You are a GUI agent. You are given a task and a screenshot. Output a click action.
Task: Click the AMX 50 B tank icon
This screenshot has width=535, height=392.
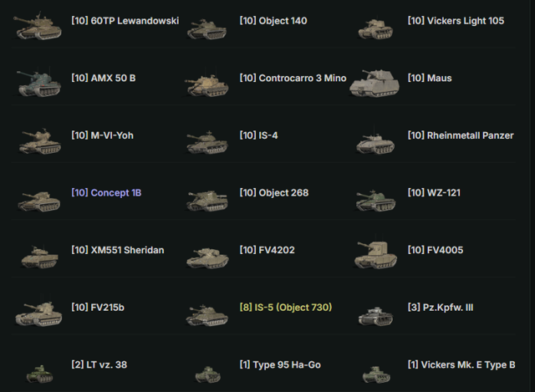[39, 84]
